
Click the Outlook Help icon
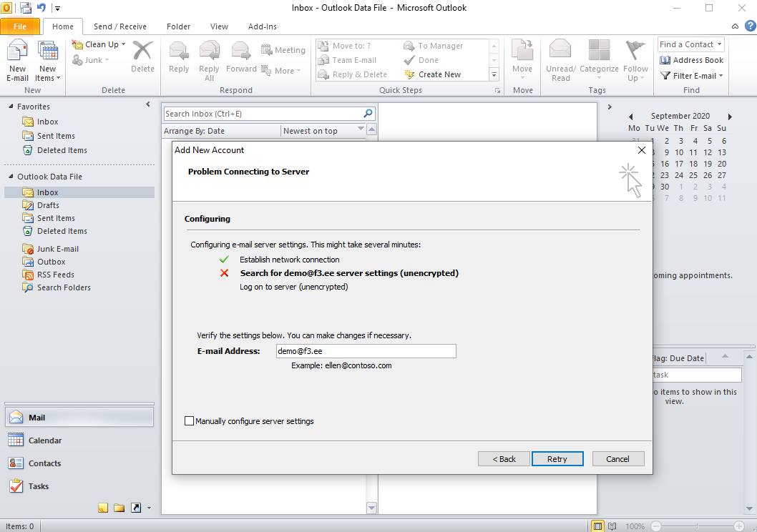751,26
